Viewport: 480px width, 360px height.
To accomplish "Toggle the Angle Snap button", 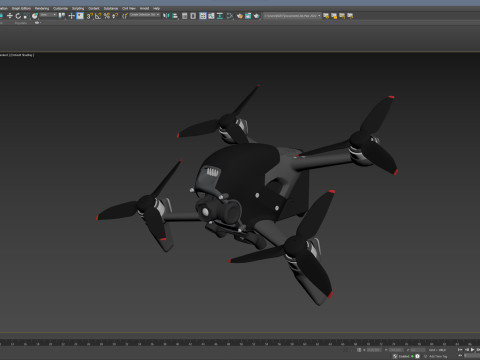I will point(98,16).
